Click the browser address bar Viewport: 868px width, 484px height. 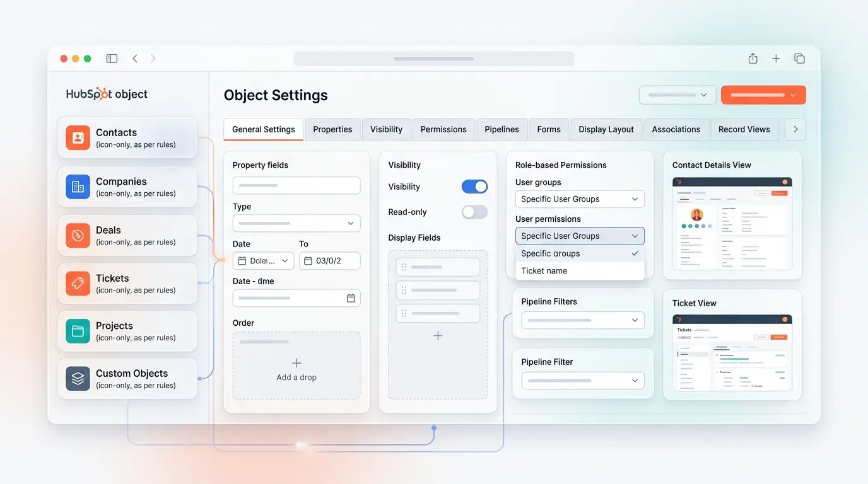434,59
